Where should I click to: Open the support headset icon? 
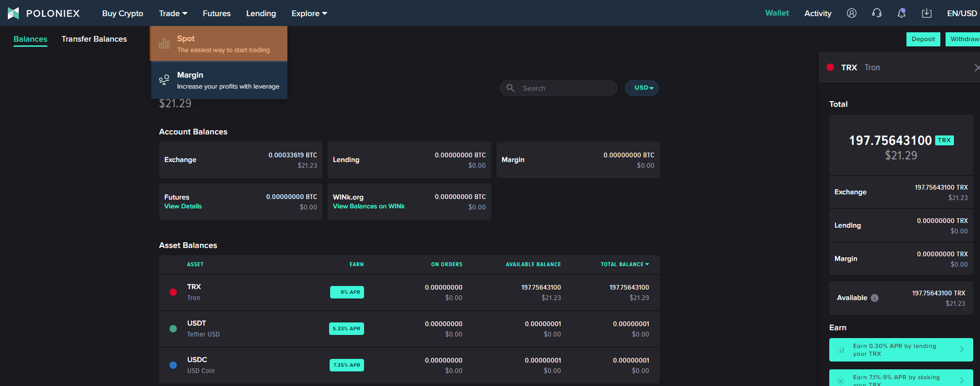pyautogui.click(x=877, y=13)
